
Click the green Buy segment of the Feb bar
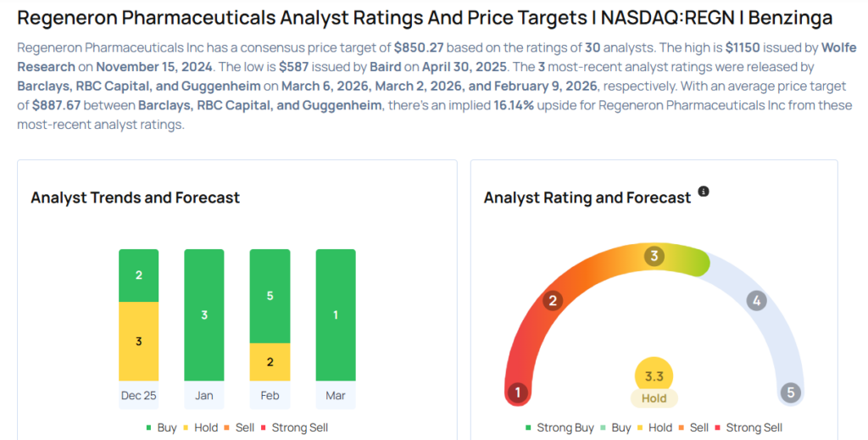pos(270,296)
